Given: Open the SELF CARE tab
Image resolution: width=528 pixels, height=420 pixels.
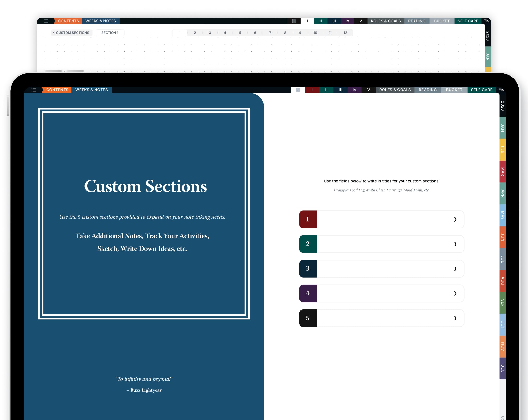Looking at the screenshot, I should 481,90.
